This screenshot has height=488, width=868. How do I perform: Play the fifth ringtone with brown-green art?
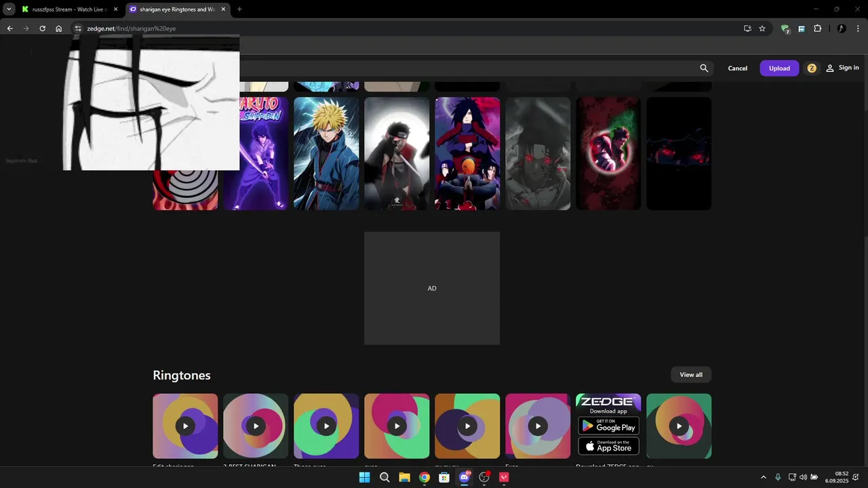click(x=467, y=426)
